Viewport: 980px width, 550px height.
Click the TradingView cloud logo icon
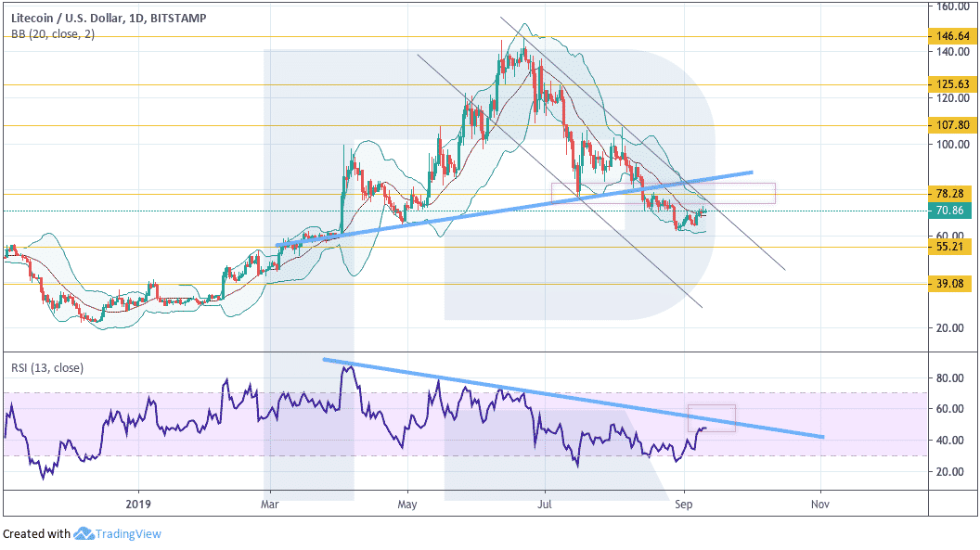[x=84, y=533]
